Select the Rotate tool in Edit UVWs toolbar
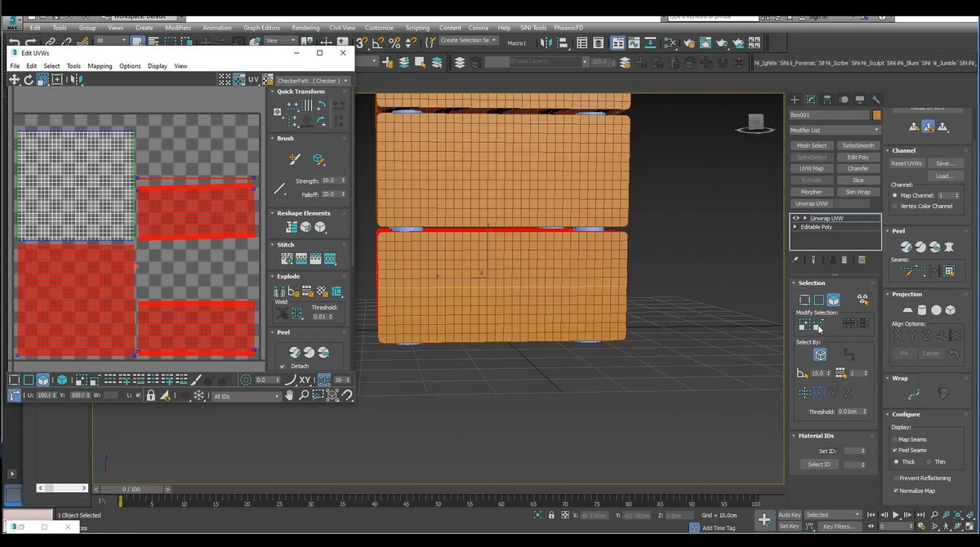 point(29,79)
